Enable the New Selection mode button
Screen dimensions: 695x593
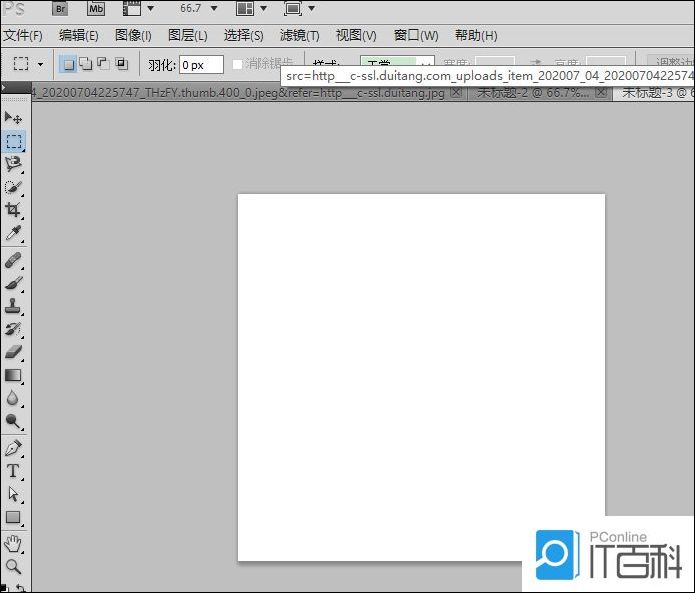[x=68, y=64]
